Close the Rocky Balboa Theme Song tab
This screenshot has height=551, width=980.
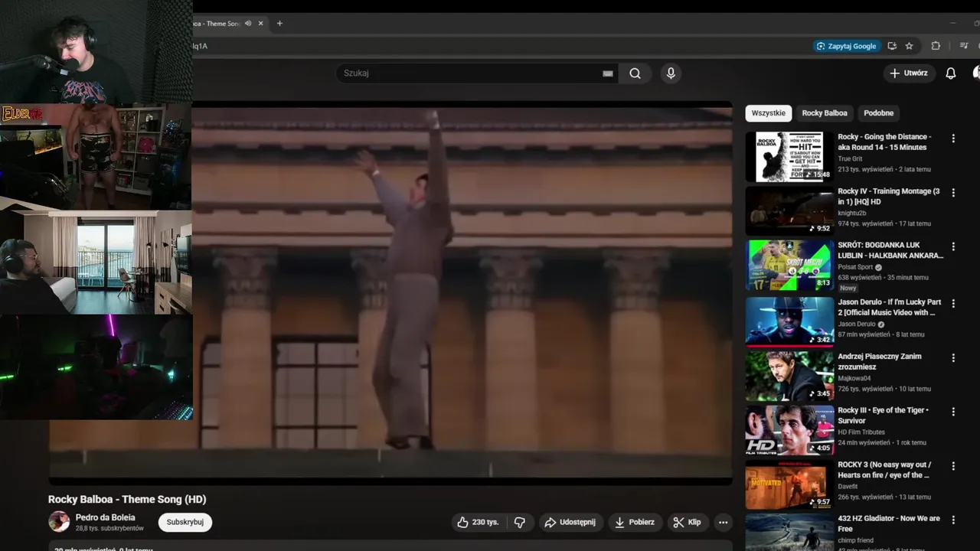(x=260, y=24)
